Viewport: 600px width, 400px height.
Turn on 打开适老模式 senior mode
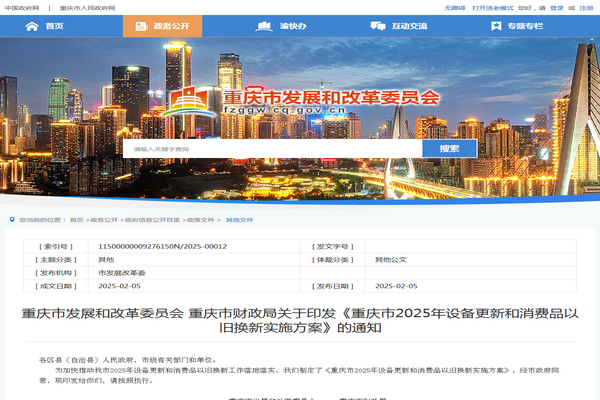494,6
